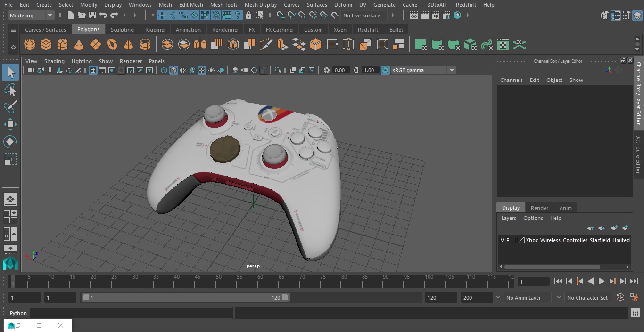Create a polygon pyramid from shelf
The image size is (644, 332).
(128, 45)
